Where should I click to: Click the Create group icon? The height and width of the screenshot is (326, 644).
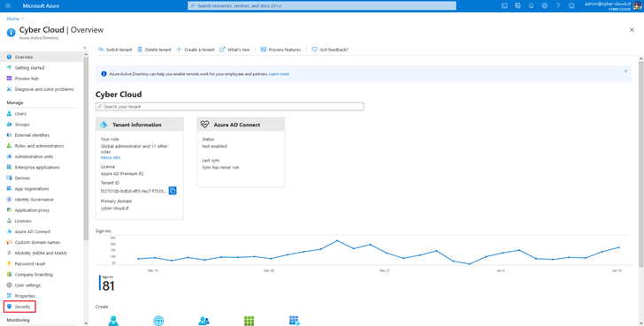click(203, 321)
